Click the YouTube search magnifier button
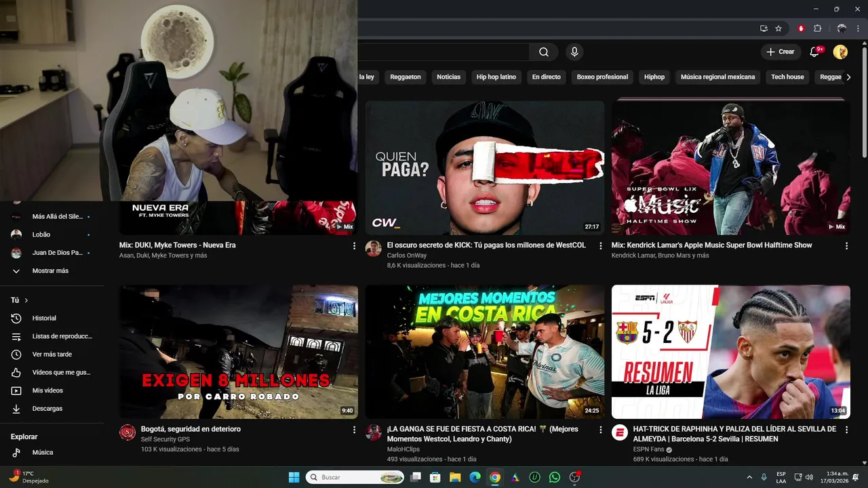The height and width of the screenshot is (488, 868). click(544, 52)
